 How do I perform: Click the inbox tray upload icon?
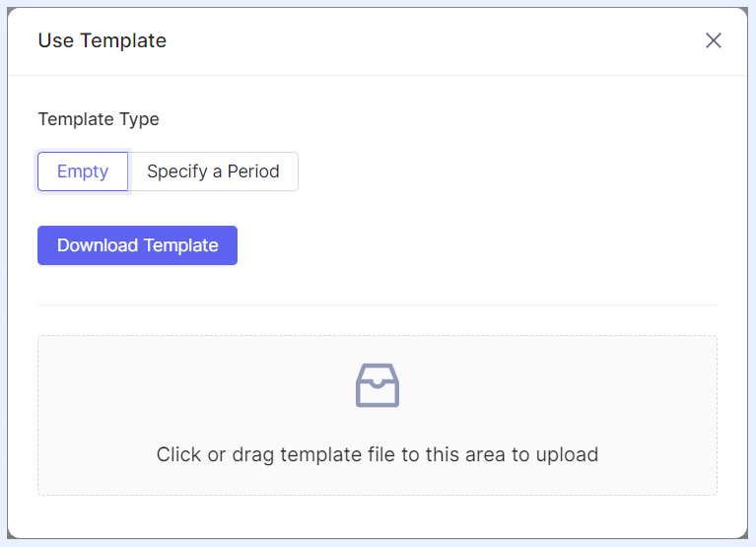(x=378, y=385)
